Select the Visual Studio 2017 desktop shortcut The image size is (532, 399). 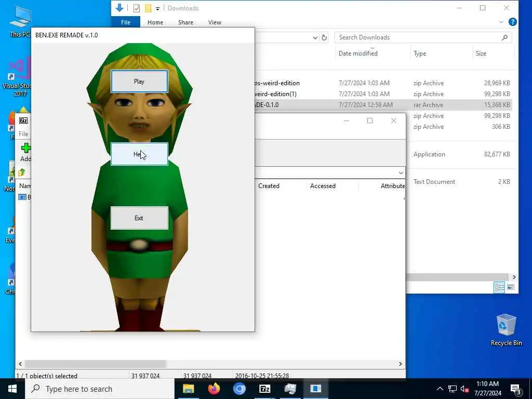click(x=17, y=77)
